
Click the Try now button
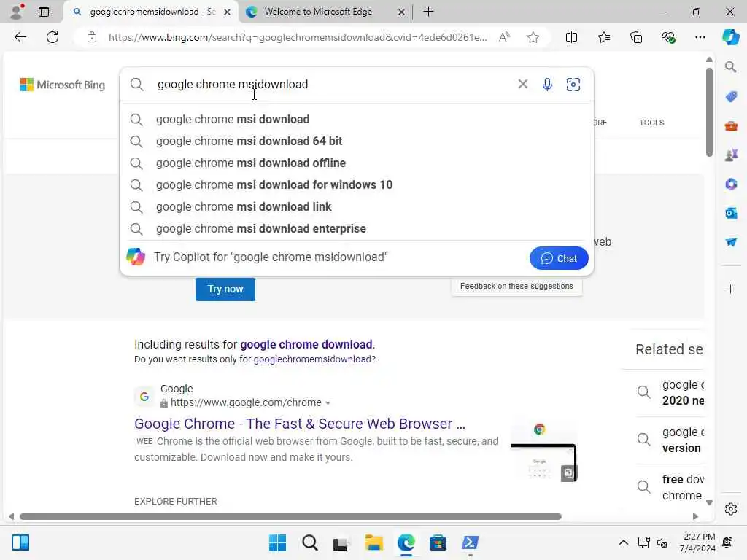coord(225,289)
